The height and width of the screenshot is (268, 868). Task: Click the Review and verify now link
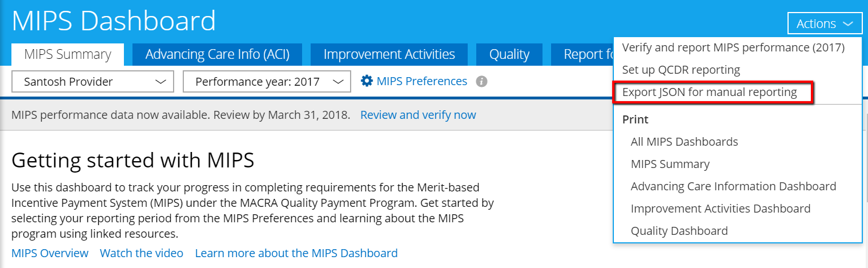(418, 115)
